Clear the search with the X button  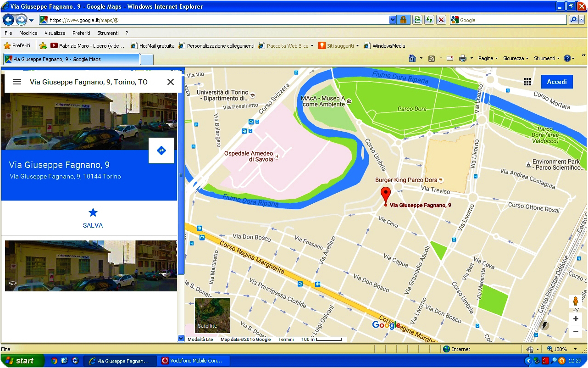pos(171,82)
